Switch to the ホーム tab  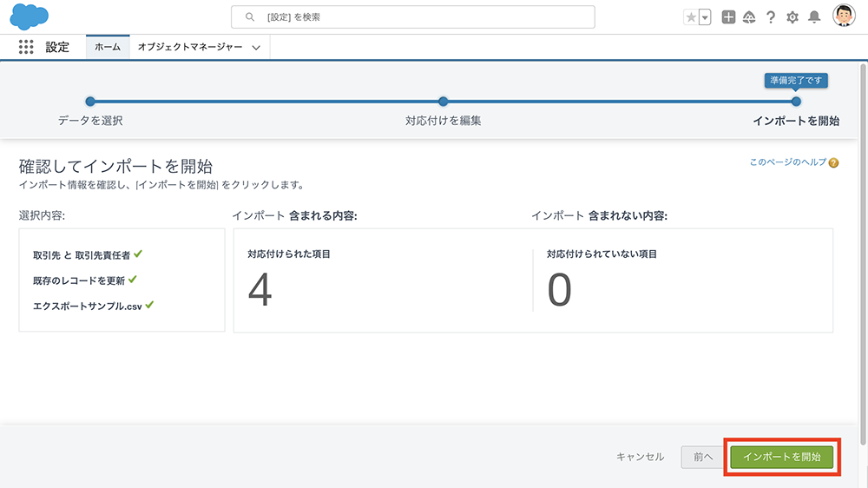coord(108,47)
